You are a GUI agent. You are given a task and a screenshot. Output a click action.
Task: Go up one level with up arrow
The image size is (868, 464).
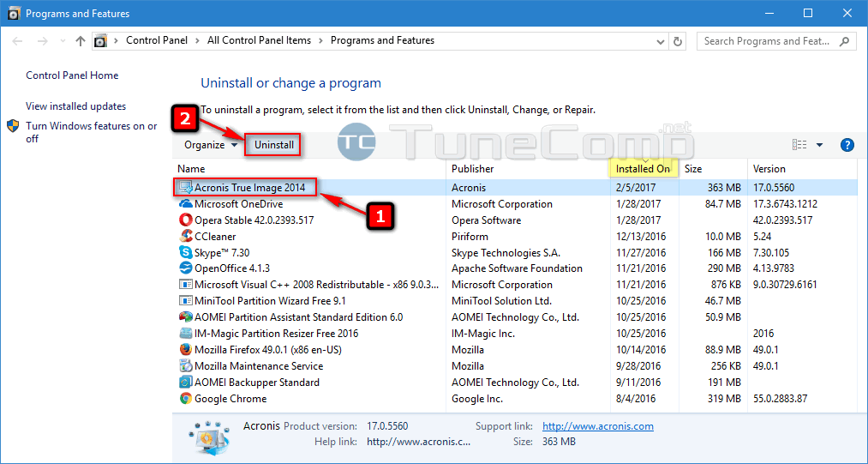point(81,41)
